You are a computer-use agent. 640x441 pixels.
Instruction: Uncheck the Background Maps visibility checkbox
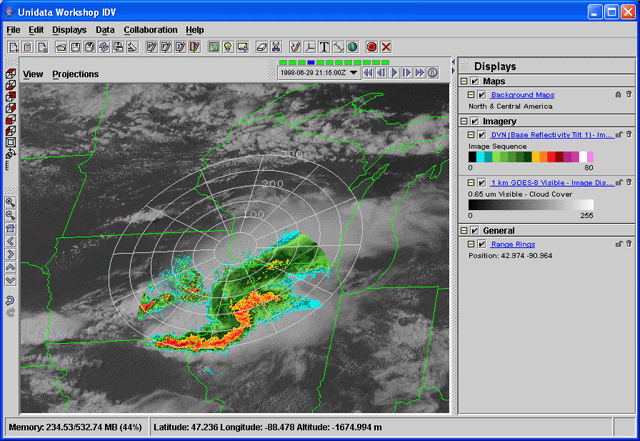tap(482, 95)
